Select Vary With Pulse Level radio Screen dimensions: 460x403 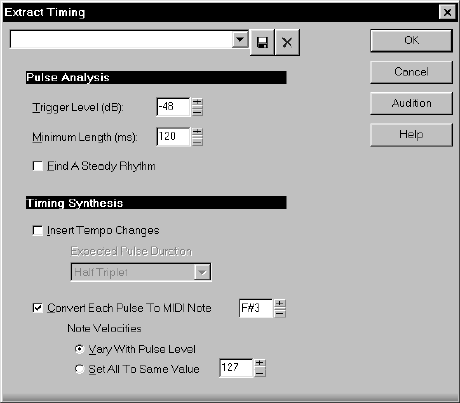[x=79, y=349]
